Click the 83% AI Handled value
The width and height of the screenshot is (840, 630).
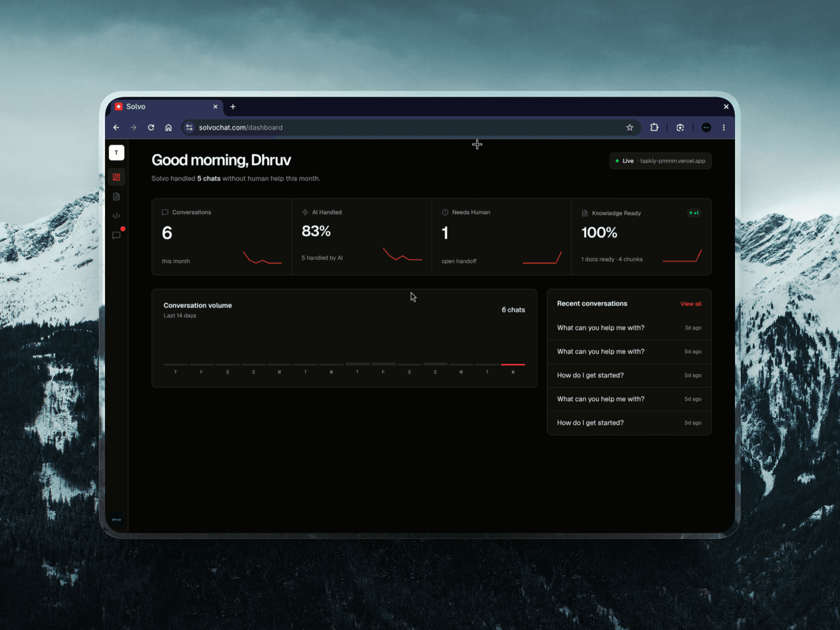click(316, 232)
